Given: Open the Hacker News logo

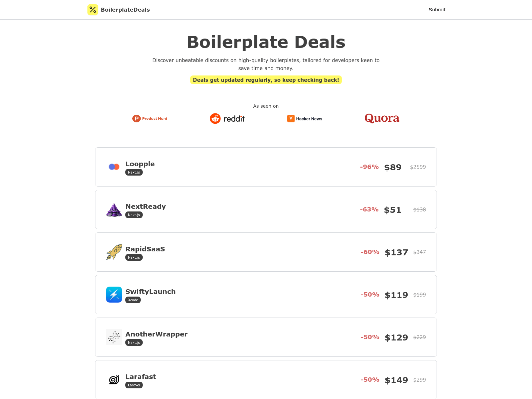Looking at the screenshot, I should (305, 118).
